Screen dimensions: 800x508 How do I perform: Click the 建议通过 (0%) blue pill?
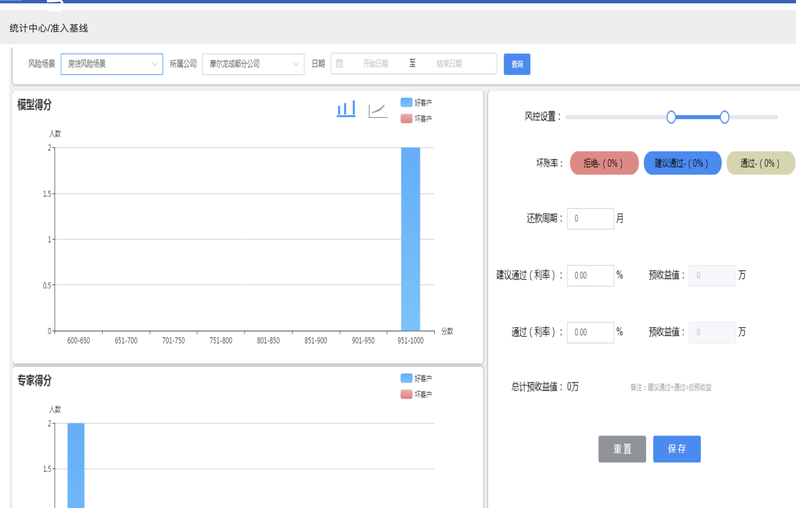tap(682, 163)
